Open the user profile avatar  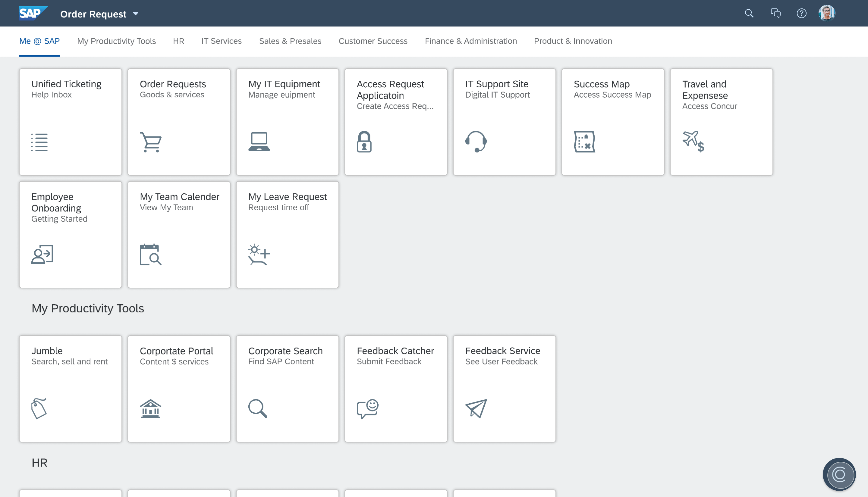[827, 14]
